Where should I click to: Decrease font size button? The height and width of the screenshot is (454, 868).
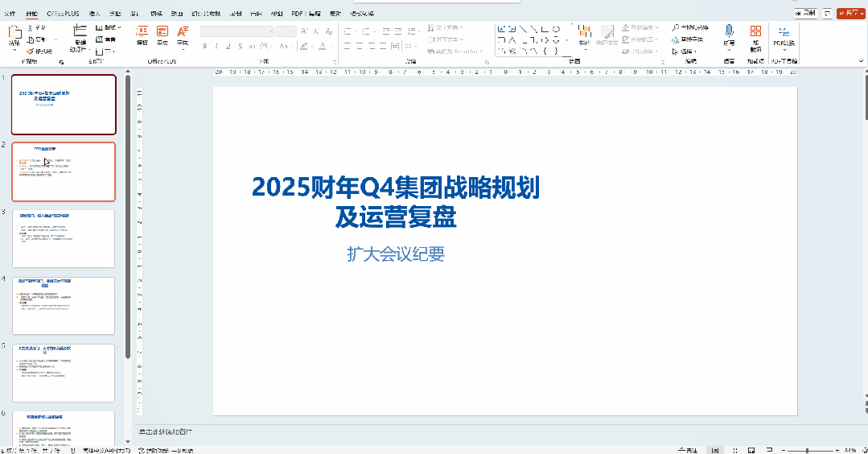coord(316,31)
